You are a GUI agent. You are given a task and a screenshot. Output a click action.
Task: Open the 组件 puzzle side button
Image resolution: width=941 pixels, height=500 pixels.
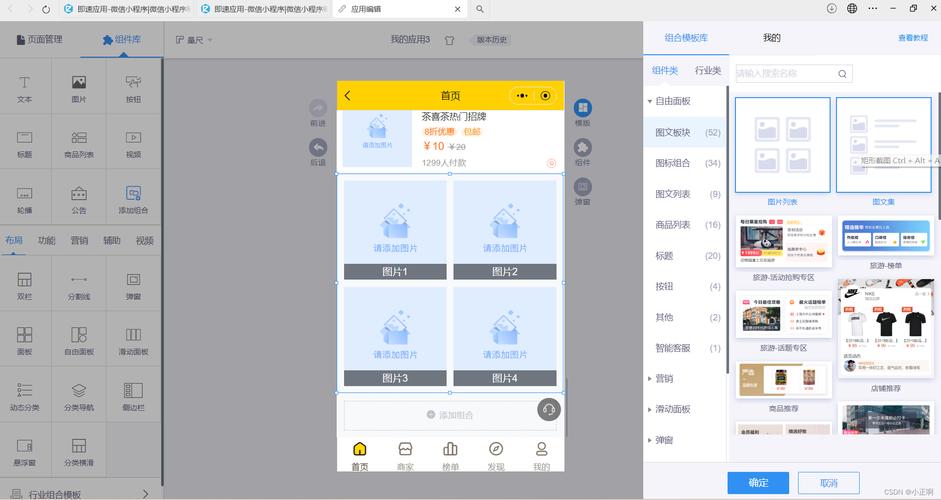tap(582, 148)
